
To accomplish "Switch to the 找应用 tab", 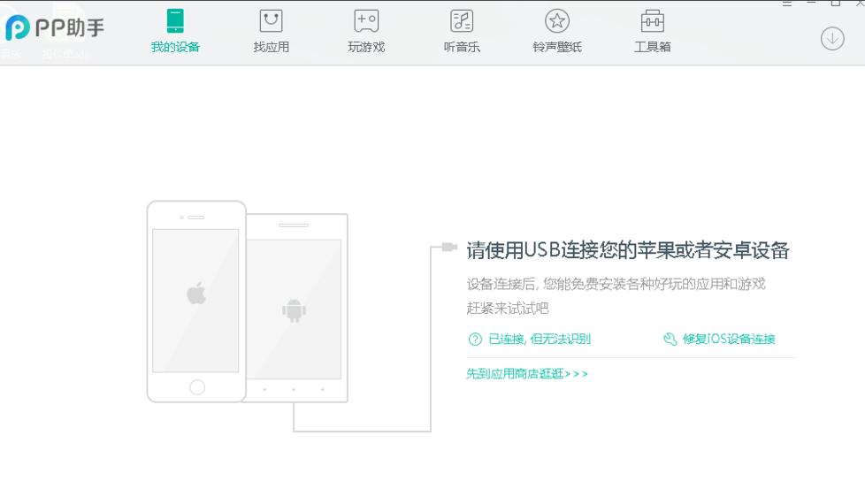I will click(x=271, y=32).
